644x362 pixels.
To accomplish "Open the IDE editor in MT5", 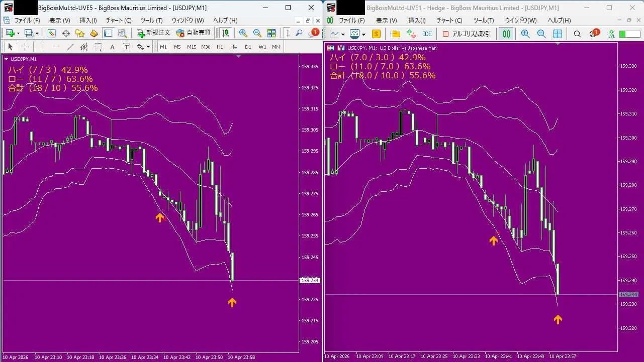I will point(427,34).
